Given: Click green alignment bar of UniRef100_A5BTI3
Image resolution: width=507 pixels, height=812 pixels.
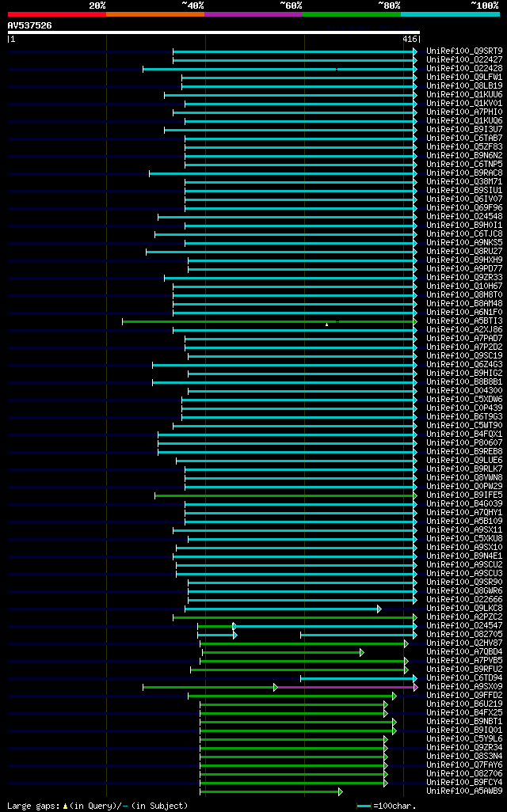Looking at the screenshot, I should point(269,321).
